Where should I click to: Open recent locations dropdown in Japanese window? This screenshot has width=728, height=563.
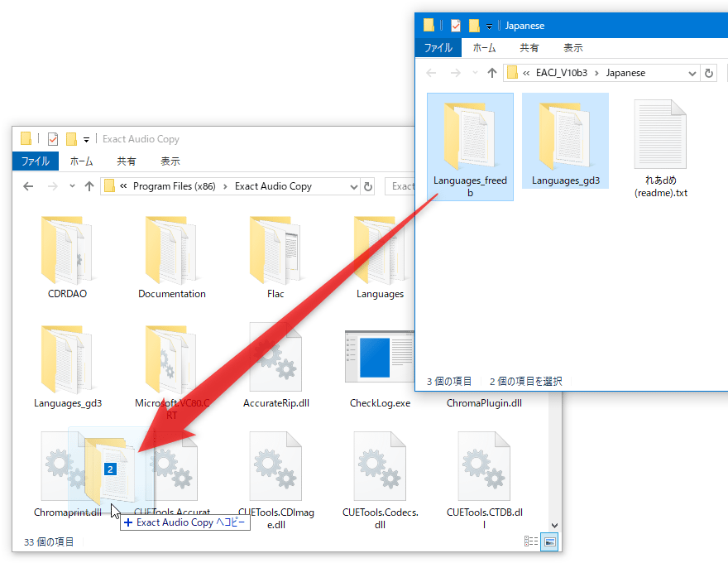click(x=475, y=73)
